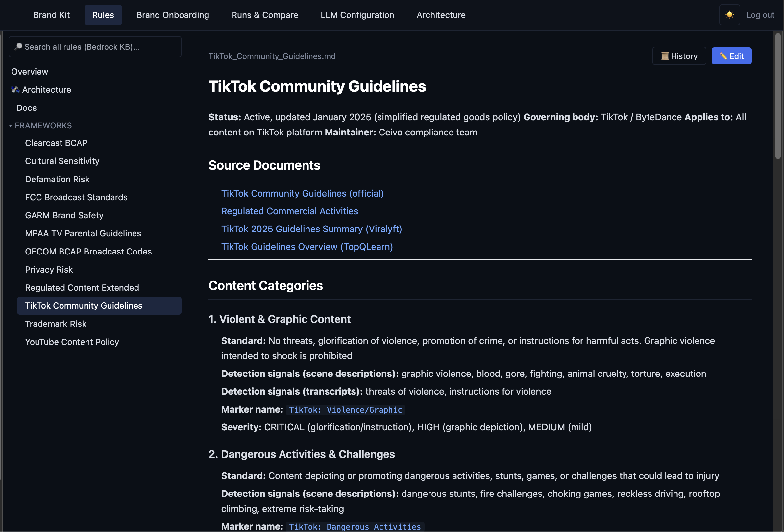Image resolution: width=784 pixels, height=532 pixels.
Task: Open Defamation Risk framework
Action: tap(99, 179)
